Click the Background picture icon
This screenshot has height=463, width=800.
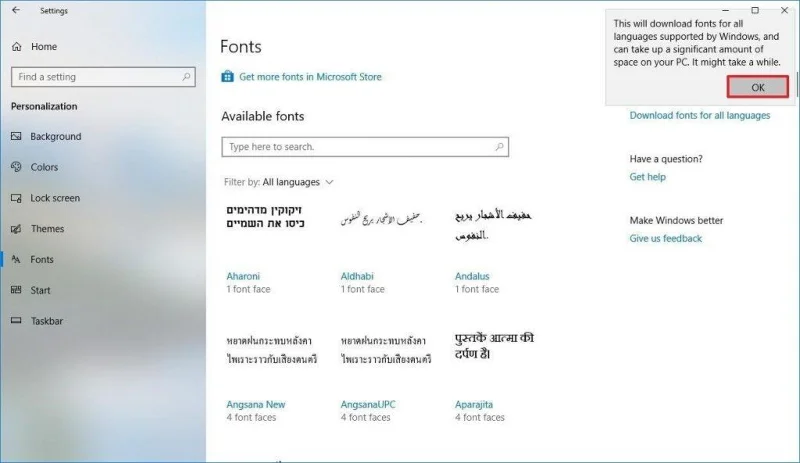[x=16, y=136]
